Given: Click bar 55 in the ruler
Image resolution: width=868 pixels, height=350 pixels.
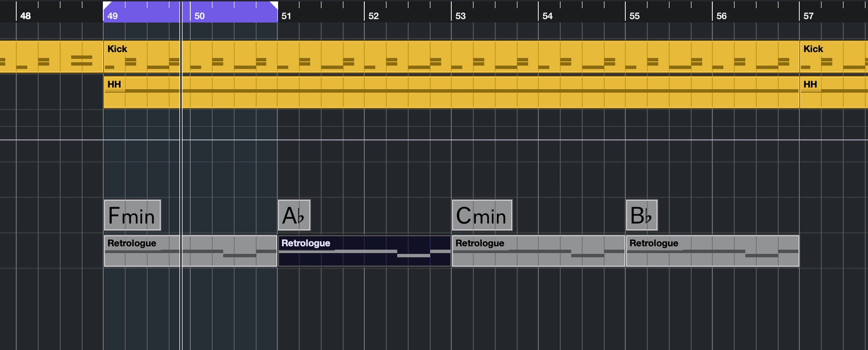Looking at the screenshot, I should point(634,16).
